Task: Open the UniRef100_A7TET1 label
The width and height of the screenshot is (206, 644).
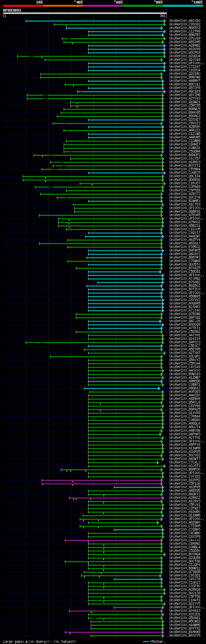Action: click(x=185, y=328)
